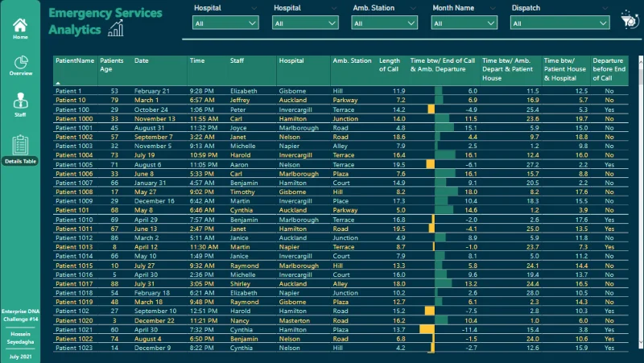
Task: Click the Details Table label
Action: 21,162
